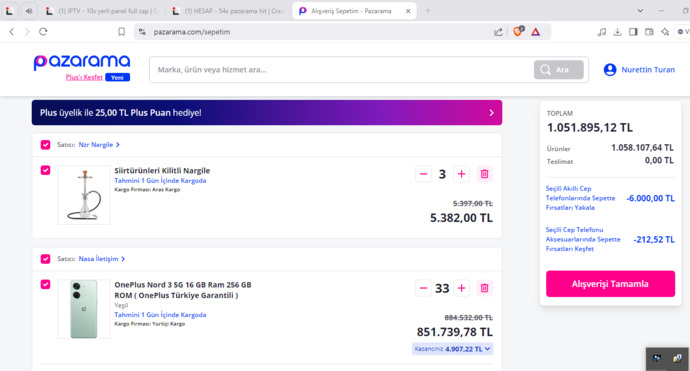Bookmark this page with the bookmark icon
This screenshot has width=690, height=371.
121,32
